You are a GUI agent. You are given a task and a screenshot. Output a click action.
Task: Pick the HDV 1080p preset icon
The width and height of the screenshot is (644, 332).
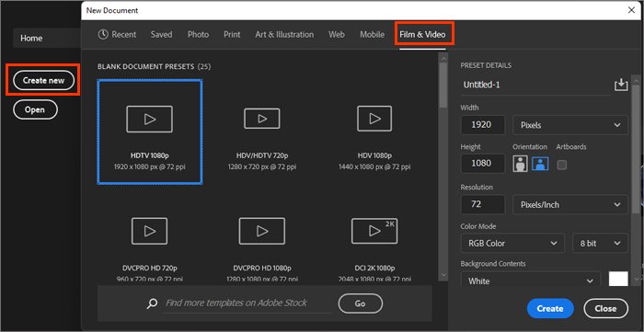click(x=374, y=119)
